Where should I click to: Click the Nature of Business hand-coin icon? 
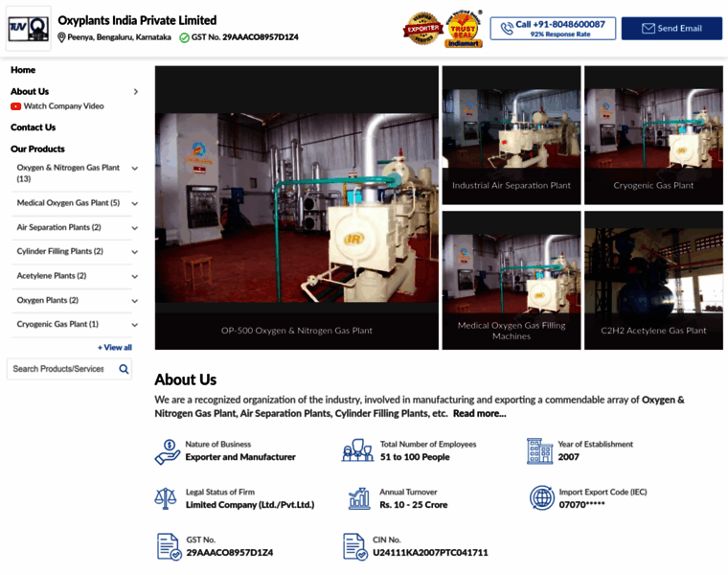pyautogui.click(x=167, y=451)
